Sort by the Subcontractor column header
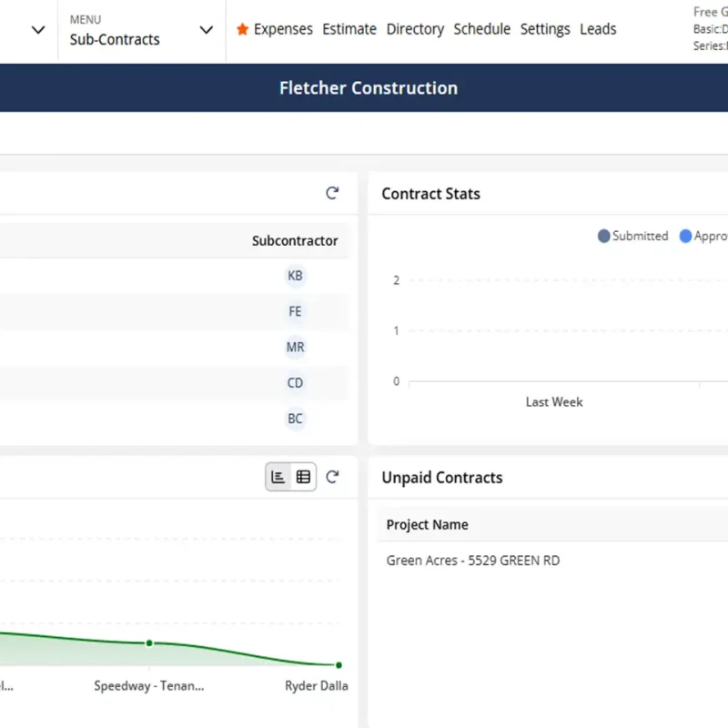The height and width of the screenshot is (728, 728). point(295,241)
